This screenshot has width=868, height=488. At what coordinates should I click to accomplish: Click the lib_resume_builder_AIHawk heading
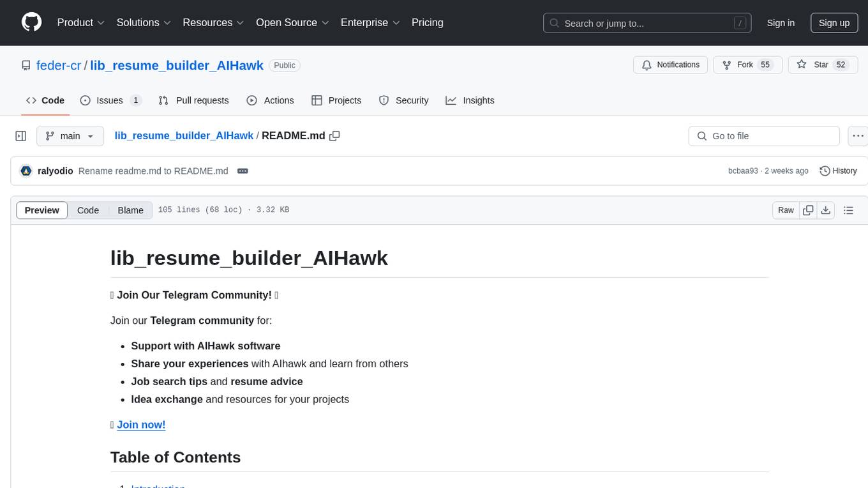tap(249, 258)
